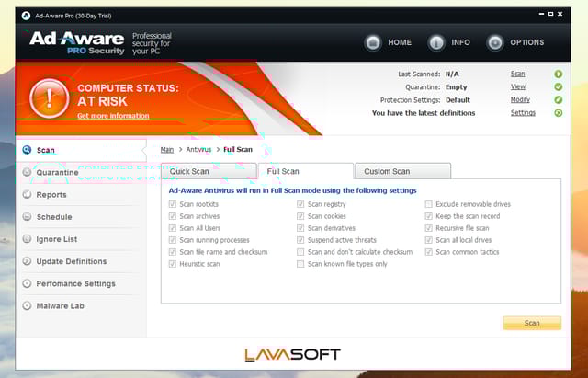Screen dimensions: 588x378
Task: Click the magnifier icon beside Scan sidebar item
Action: [27, 150]
